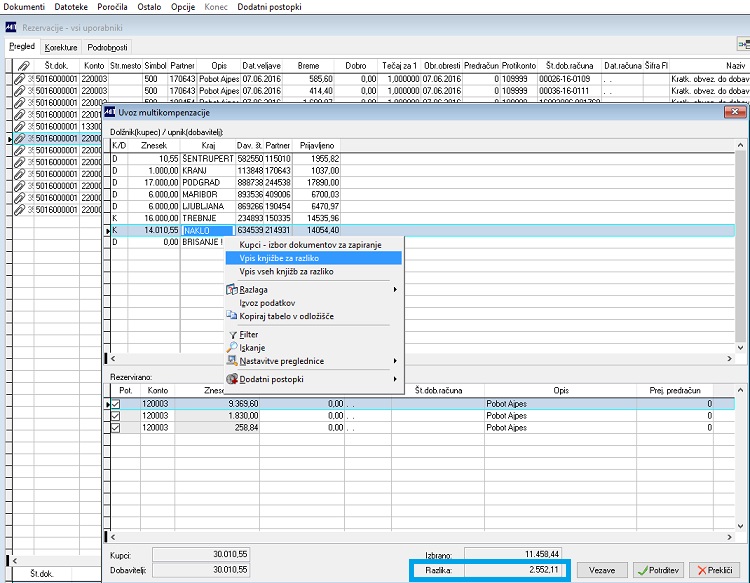Expand the Razlaga submenu arrow
The height and width of the screenshot is (583, 750).
[x=395, y=289]
